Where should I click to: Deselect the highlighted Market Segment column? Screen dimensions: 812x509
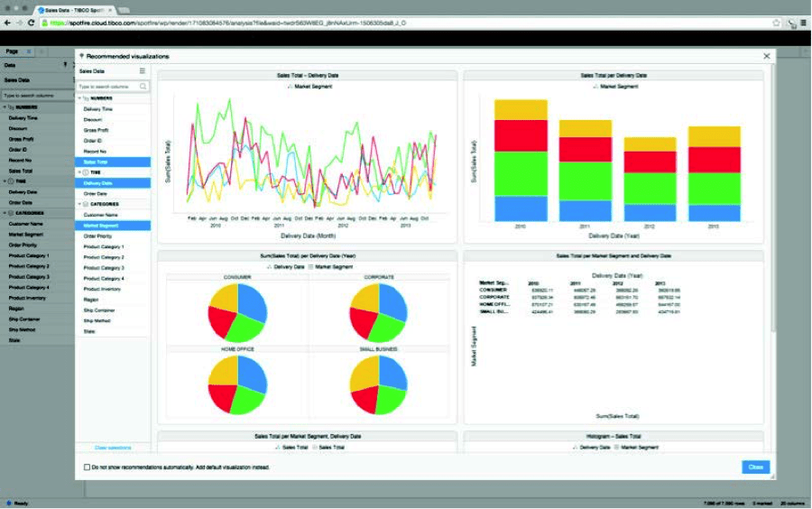(x=112, y=226)
